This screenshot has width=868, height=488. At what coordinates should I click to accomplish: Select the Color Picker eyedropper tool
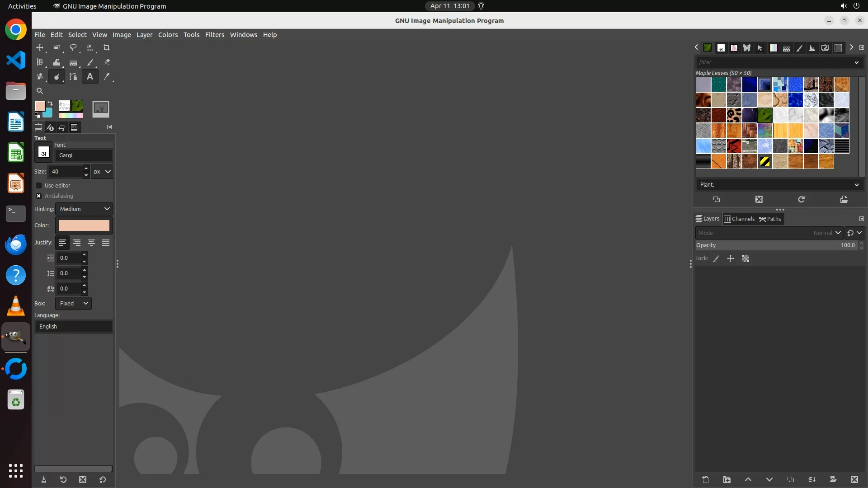(x=107, y=77)
